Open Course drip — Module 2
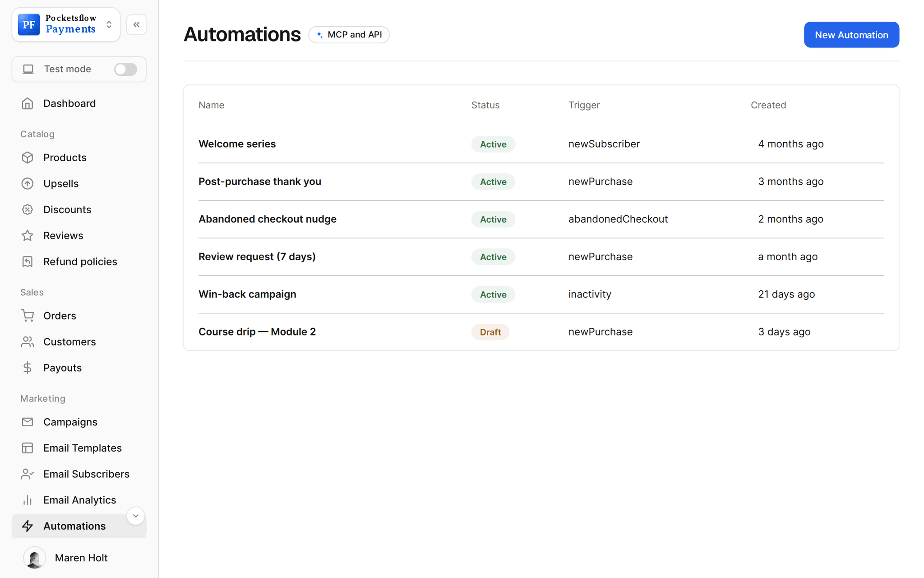This screenshot has width=924, height=578. coord(257,332)
